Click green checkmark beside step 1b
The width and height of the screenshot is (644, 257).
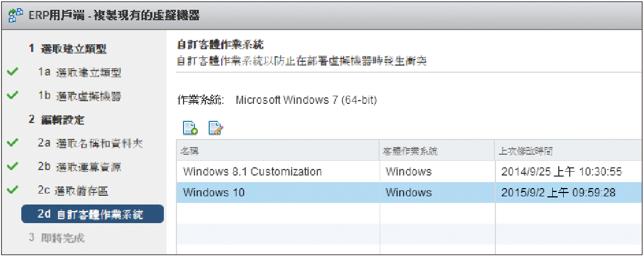pos(13,96)
